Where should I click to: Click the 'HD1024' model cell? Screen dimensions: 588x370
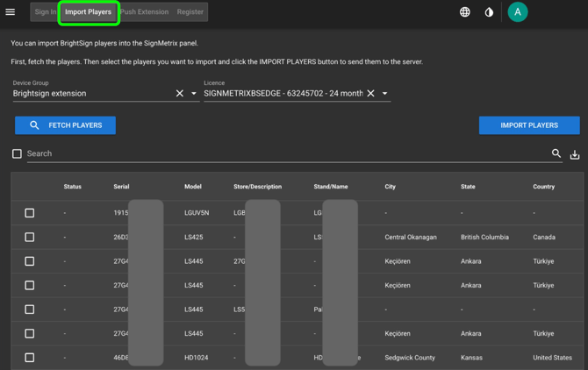tap(196, 358)
